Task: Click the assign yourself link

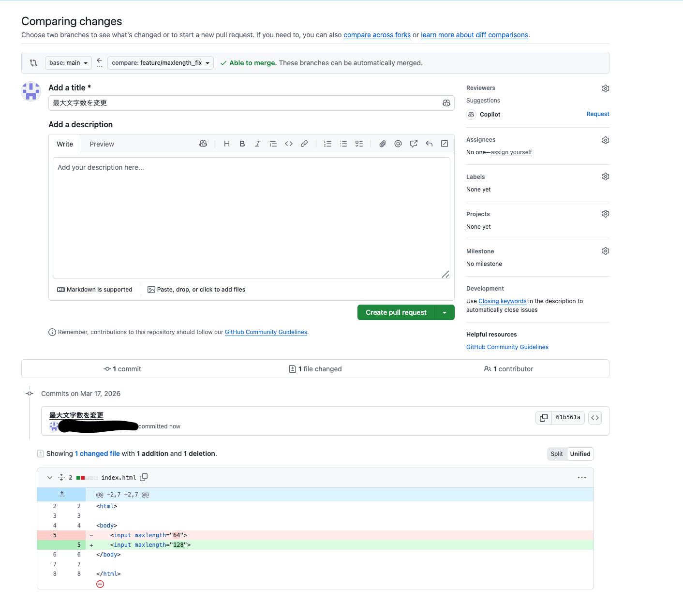Action: [x=511, y=152]
